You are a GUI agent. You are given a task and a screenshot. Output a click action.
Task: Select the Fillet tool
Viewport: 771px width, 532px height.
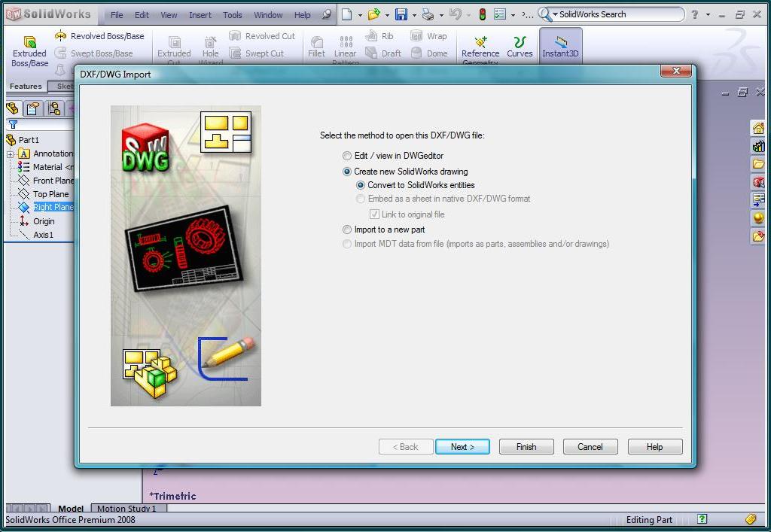click(317, 47)
